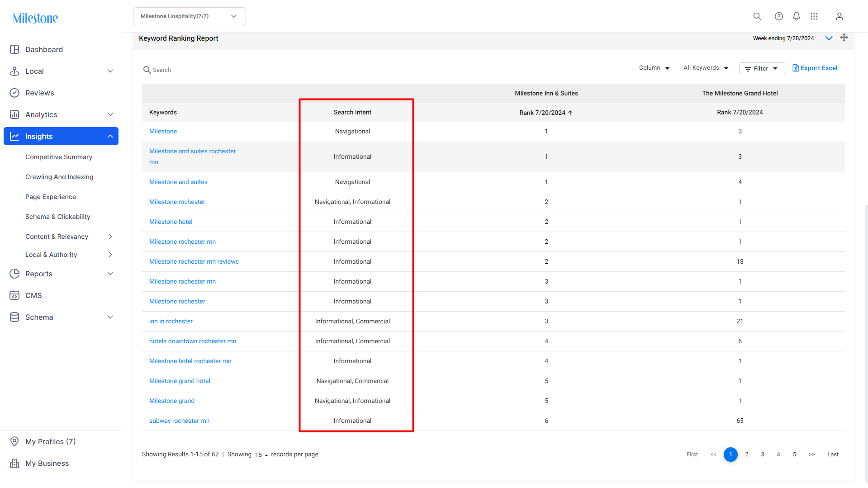Image resolution: width=868 pixels, height=488 pixels.
Task: Click the Schema database icon
Action: point(14,317)
